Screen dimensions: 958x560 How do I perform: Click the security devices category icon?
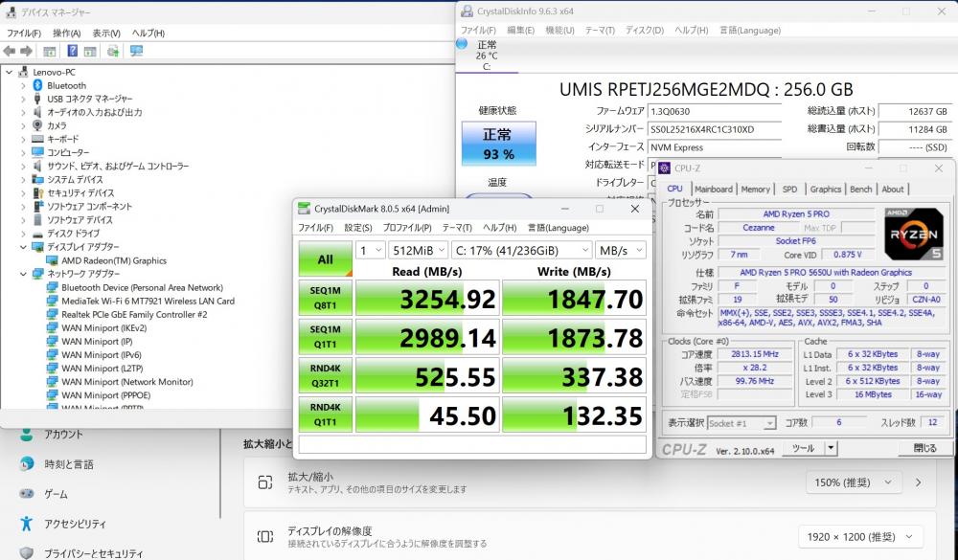click(x=38, y=193)
